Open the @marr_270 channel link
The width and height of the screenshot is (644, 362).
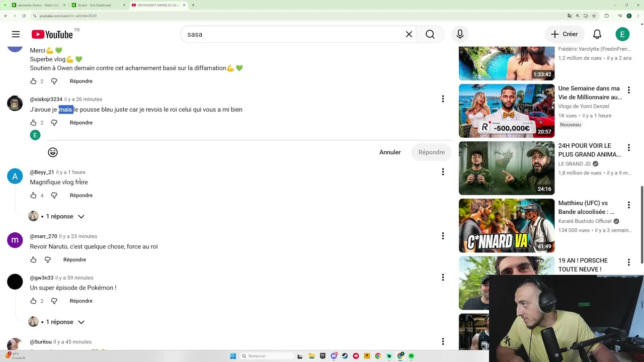coord(43,236)
